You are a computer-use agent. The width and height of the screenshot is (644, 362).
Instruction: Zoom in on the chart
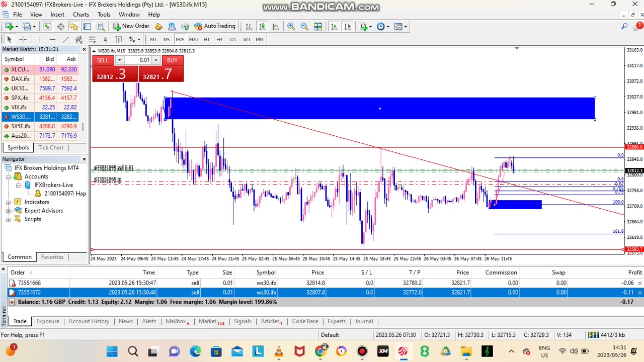(291, 26)
